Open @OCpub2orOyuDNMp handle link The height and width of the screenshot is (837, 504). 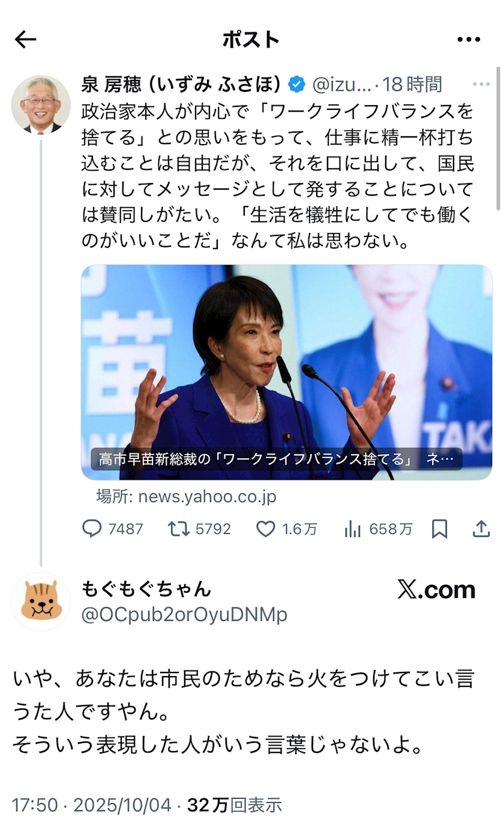[x=184, y=615]
